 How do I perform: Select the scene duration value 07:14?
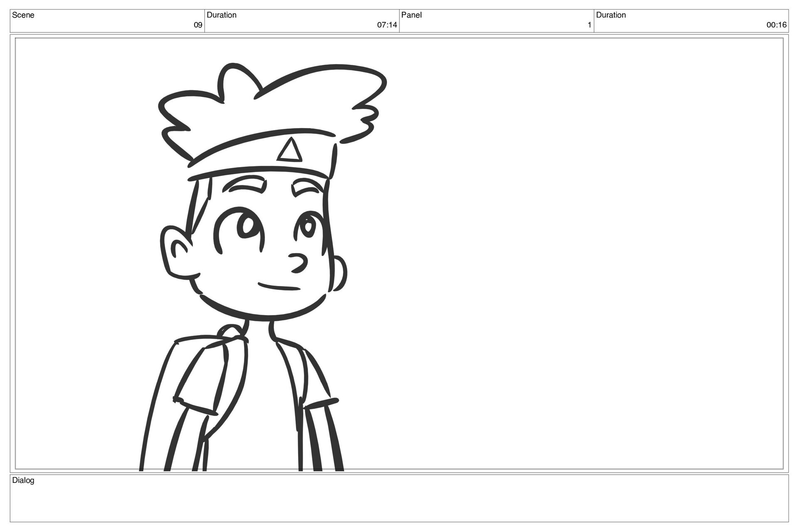tap(387, 25)
